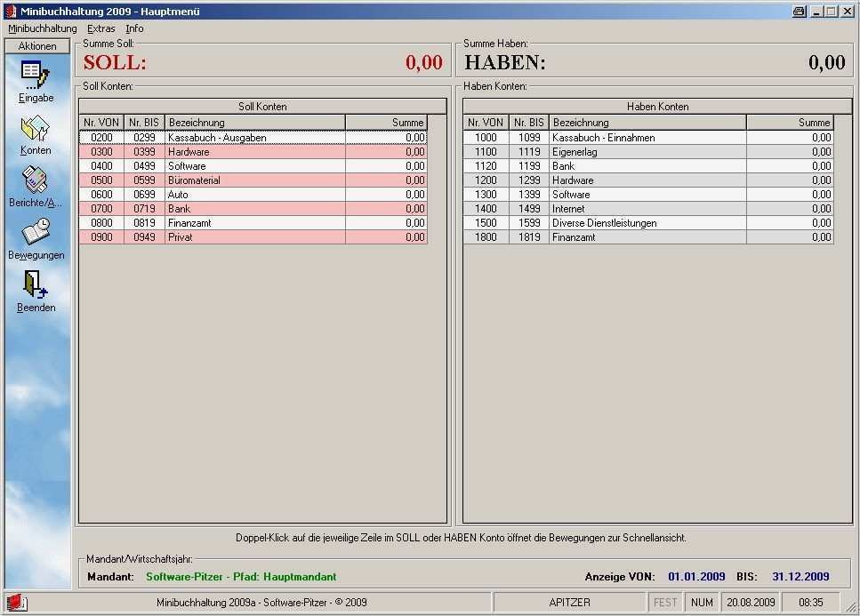Click the printer icon in title bar
The width and height of the screenshot is (860, 616).
coord(799,12)
